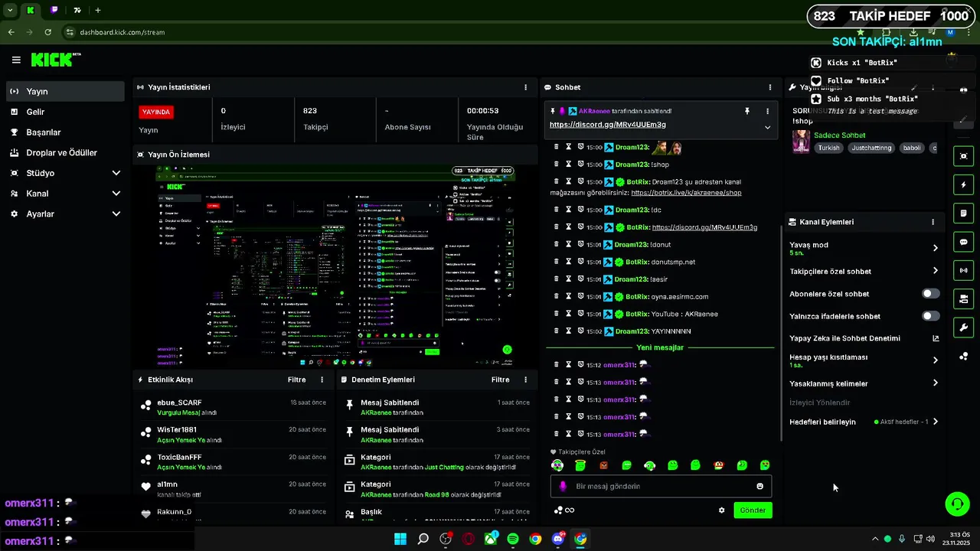The image size is (980, 551).
Task: Open Takipçilere özel sohbet settings
Action: [x=864, y=271]
